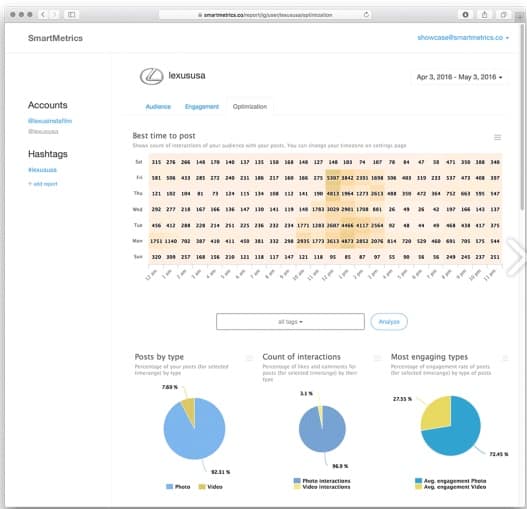
Task: Click the Wednesday 12 pm cell 3029
Action: [x=333, y=209]
